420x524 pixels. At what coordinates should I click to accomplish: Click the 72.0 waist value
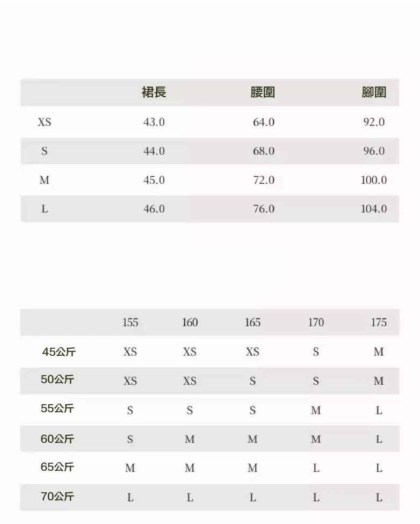(x=264, y=180)
